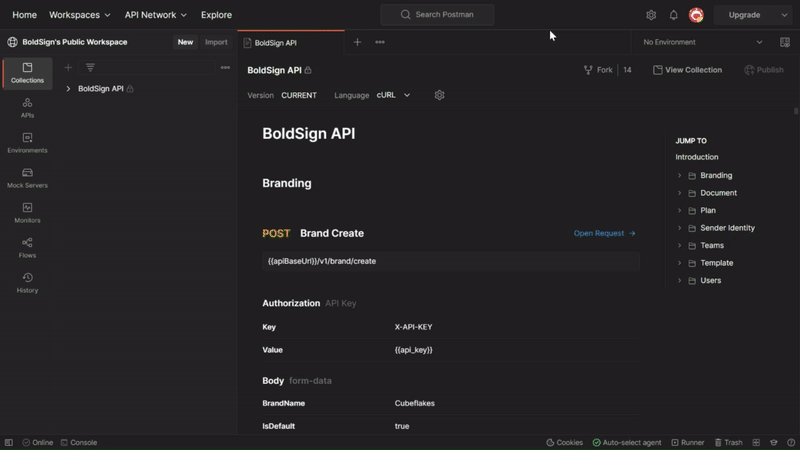Follow the Open Request link

point(604,233)
